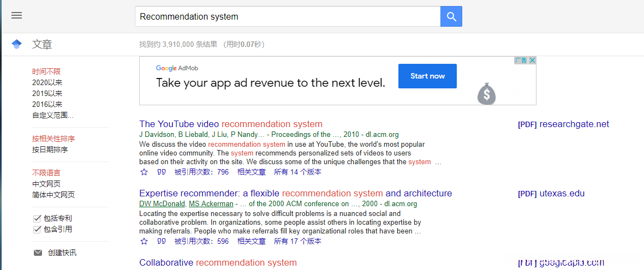
Task: Star the Expertise recommender article
Action: (x=144, y=241)
